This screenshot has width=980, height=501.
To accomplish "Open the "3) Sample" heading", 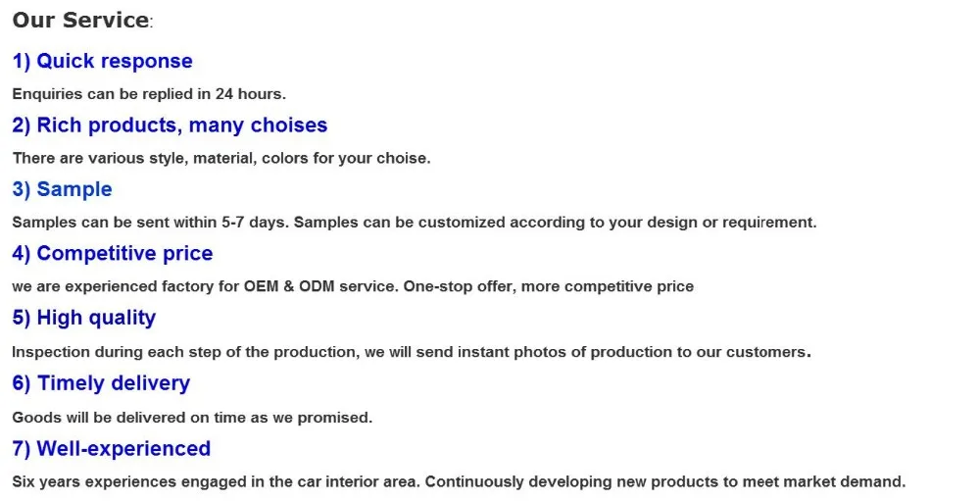I will point(62,189).
